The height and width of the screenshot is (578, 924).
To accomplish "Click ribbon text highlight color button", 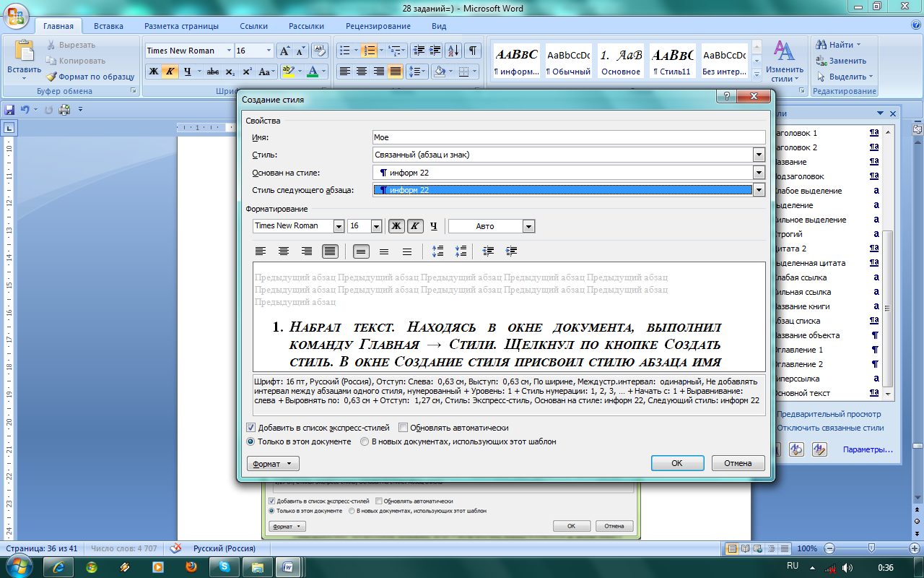I will [288, 72].
